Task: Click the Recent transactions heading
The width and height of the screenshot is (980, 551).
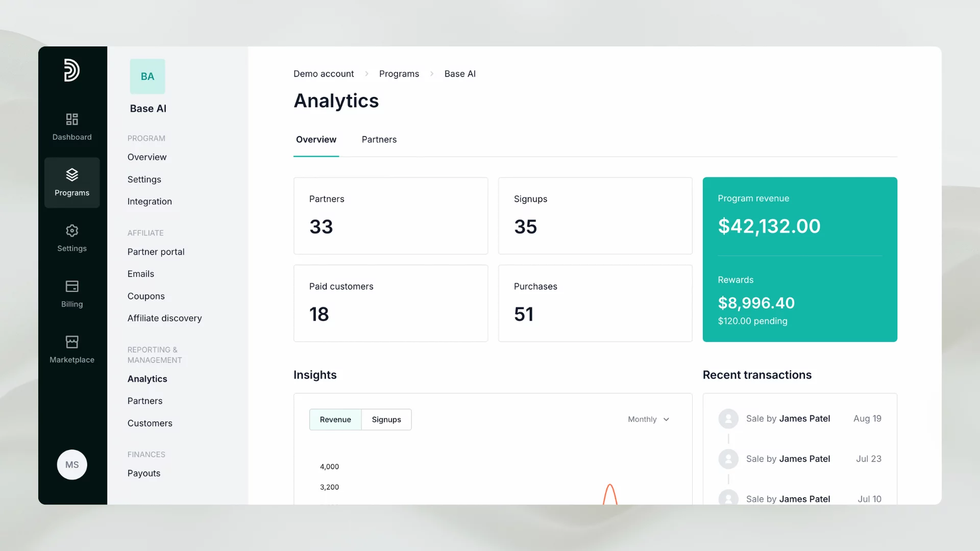Action: (757, 375)
